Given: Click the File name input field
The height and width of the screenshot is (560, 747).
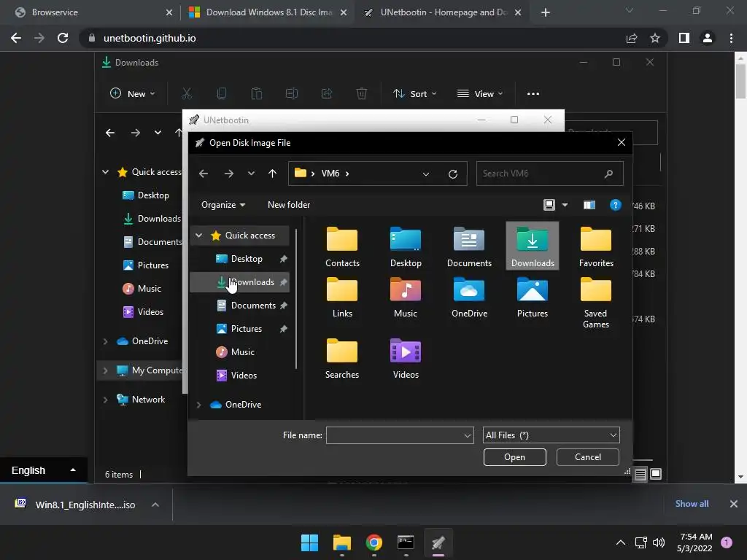Looking at the screenshot, I should [400, 435].
